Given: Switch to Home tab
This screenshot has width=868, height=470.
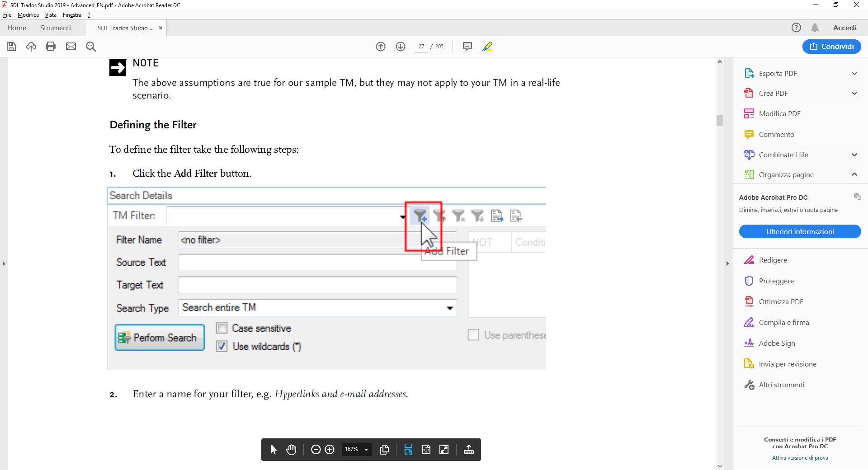Looking at the screenshot, I should click(x=17, y=28).
